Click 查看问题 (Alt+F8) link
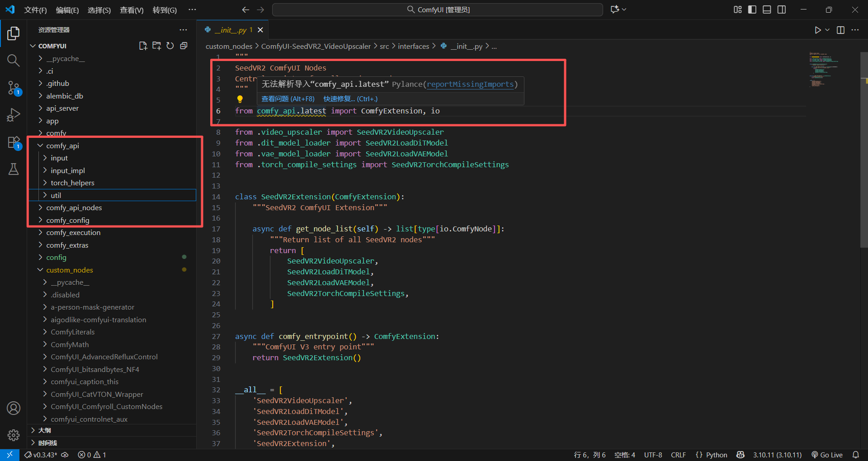Screen dimensions: 868x461 [288, 99]
